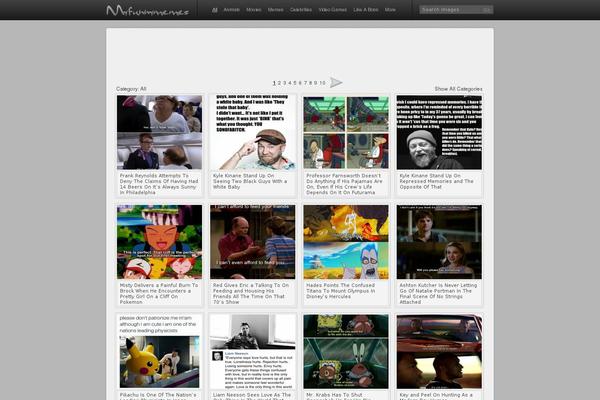The image size is (600, 400).
Task: Open the Animals category
Action: [x=232, y=10]
